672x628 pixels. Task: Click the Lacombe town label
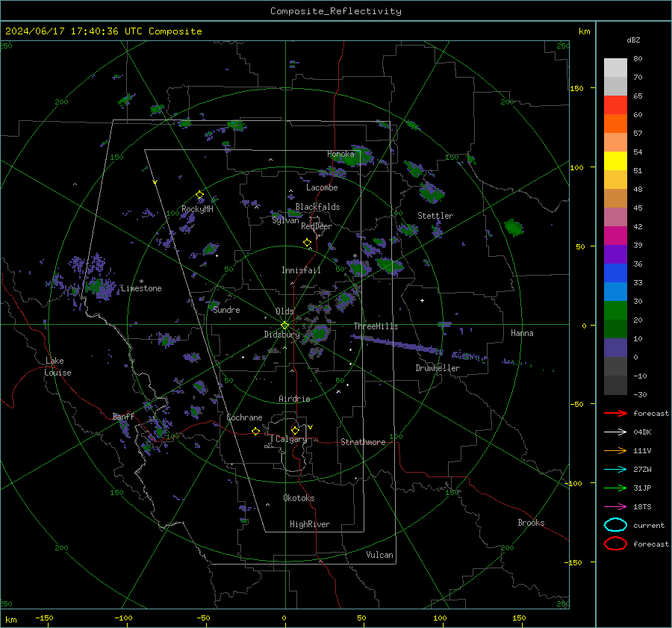click(x=322, y=187)
